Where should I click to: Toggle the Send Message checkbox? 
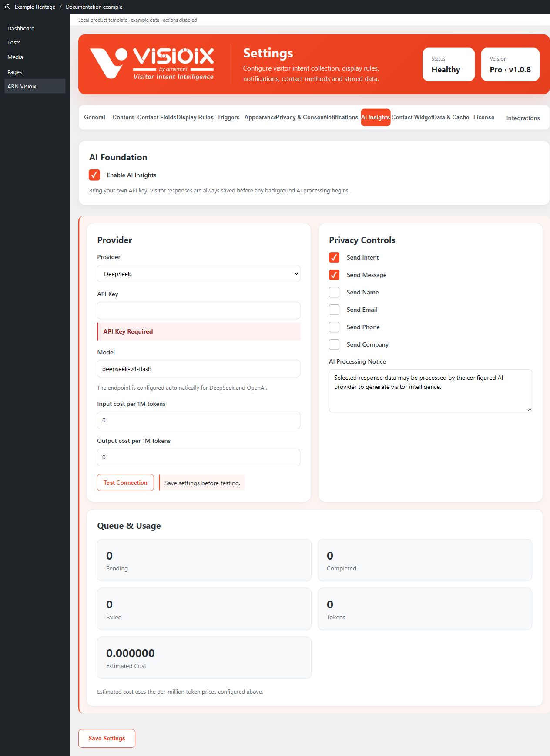pyautogui.click(x=334, y=275)
